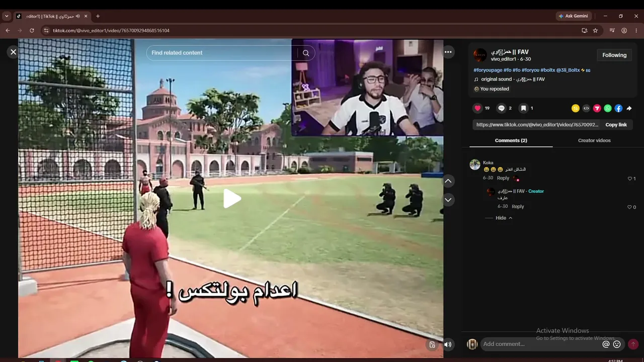Open the Chrome tab search dropdown
Viewport: 644px width, 362px height.
tap(7, 16)
